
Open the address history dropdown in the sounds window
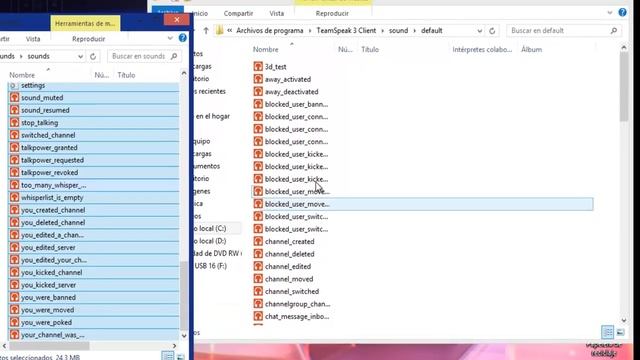(80, 56)
